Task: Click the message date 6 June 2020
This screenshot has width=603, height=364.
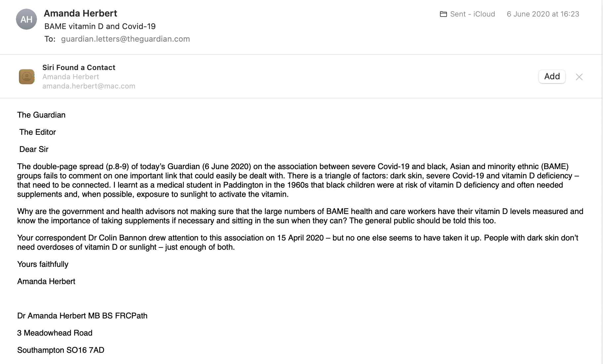Action: point(543,14)
